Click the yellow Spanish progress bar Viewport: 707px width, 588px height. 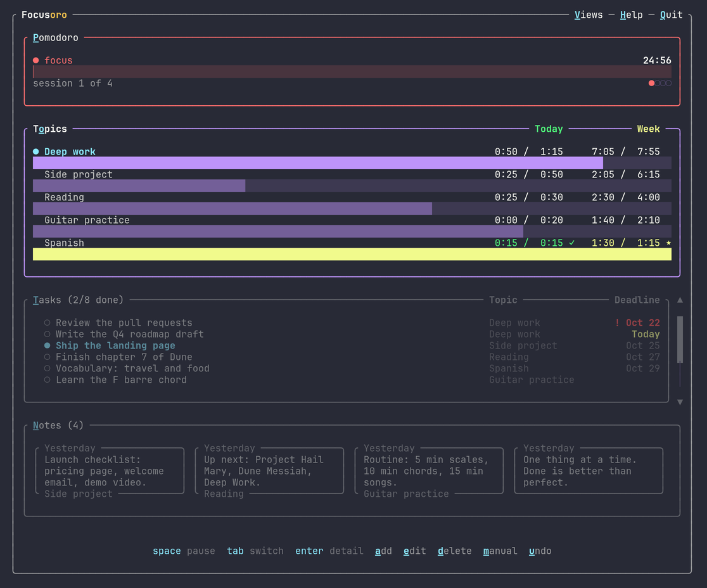352,254
